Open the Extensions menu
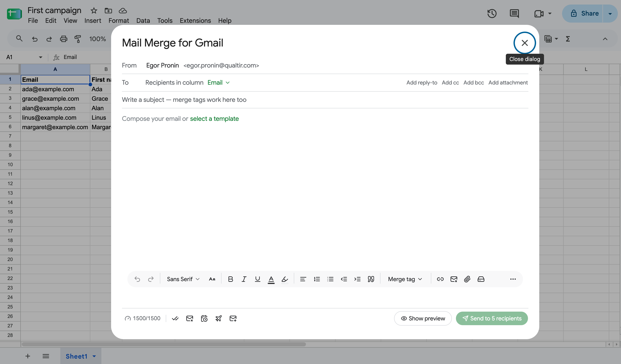 (x=195, y=21)
